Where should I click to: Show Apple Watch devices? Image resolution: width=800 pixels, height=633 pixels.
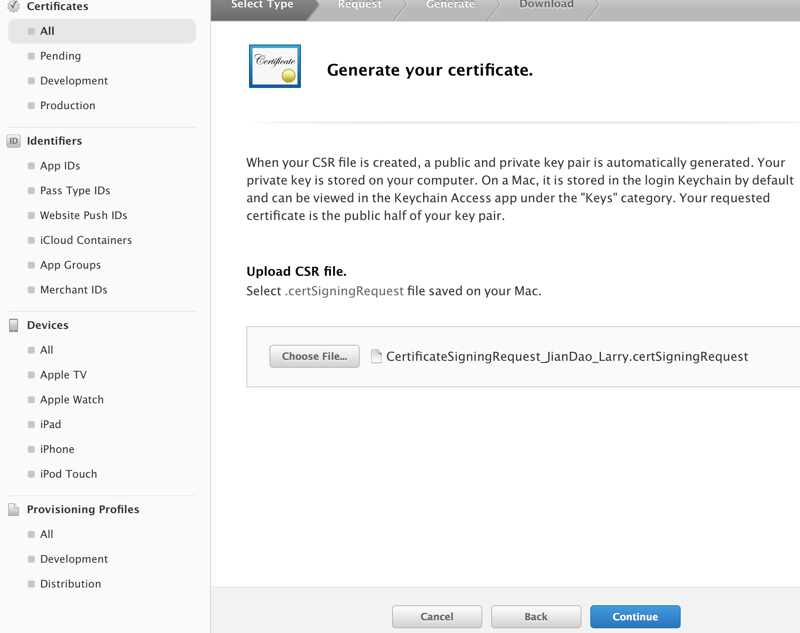(72, 400)
